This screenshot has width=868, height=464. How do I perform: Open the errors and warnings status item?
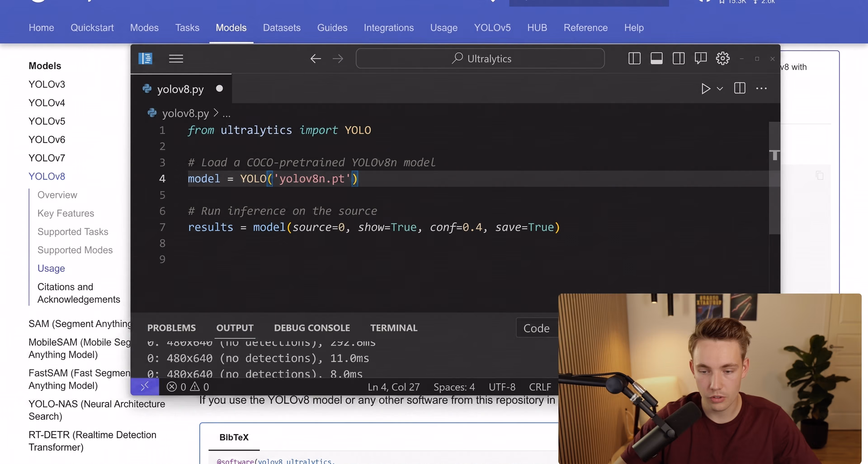[x=188, y=387]
